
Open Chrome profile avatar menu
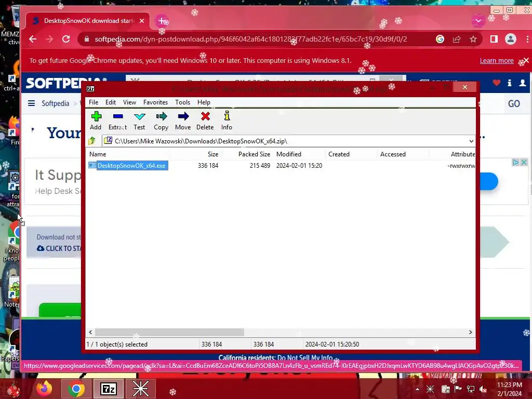510,39
